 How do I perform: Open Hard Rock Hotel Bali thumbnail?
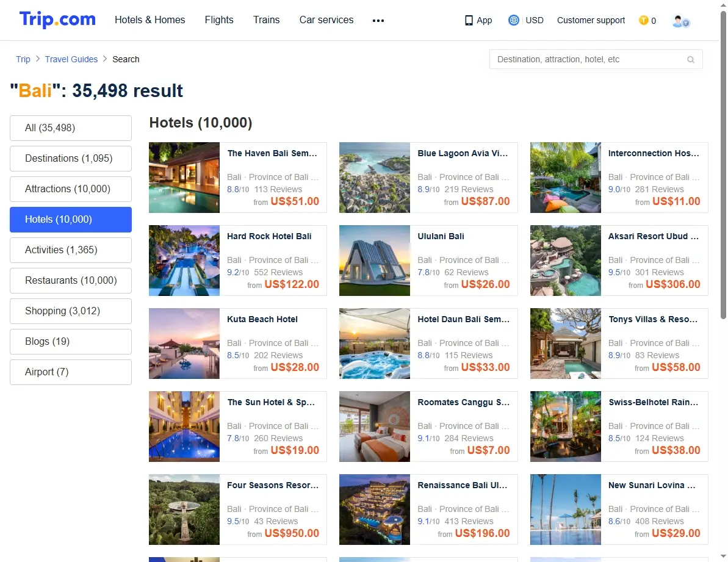(x=184, y=261)
